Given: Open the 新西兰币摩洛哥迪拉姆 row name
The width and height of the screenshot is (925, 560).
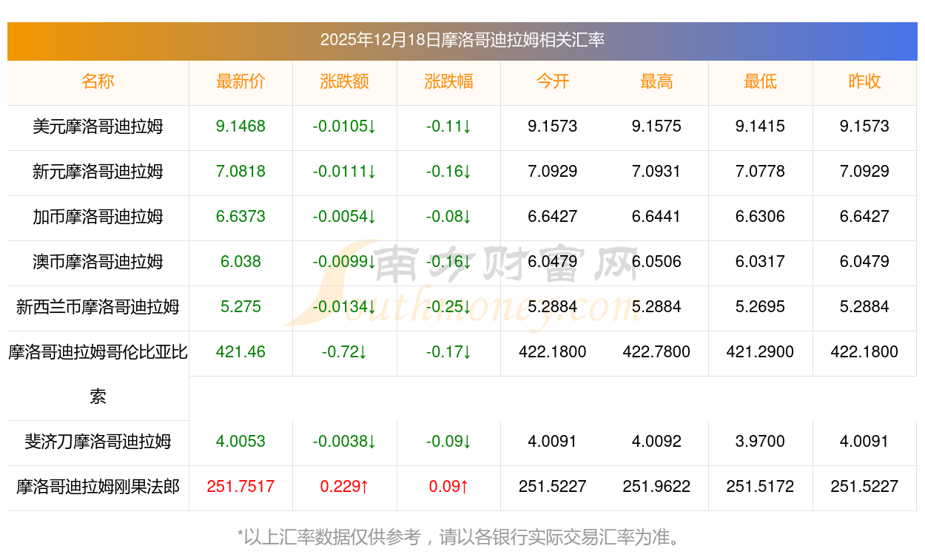Looking at the screenshot, I should tap(98, 307).
